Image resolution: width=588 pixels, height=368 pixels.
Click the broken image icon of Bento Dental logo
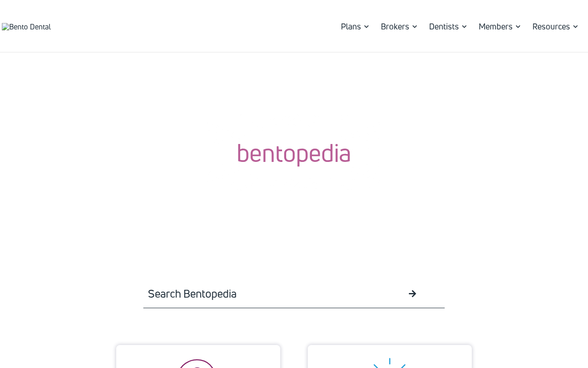click(x=5, y=27)
